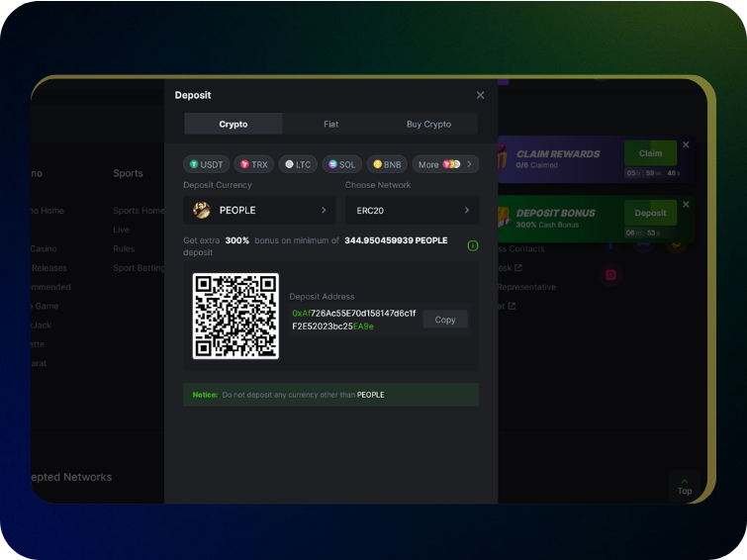
Task: Dismiss the Claim Rewards banner
Action: [686, 144]
